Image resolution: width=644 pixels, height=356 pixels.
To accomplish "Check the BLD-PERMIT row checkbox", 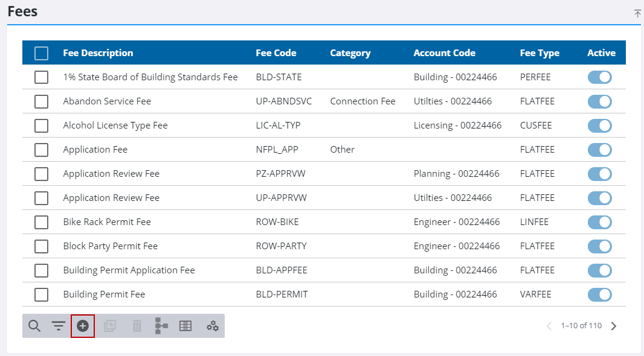I will coord(41,295).
